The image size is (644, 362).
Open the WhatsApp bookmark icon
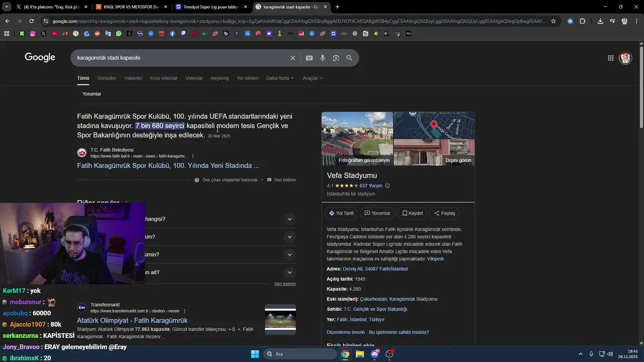point(119,34)
